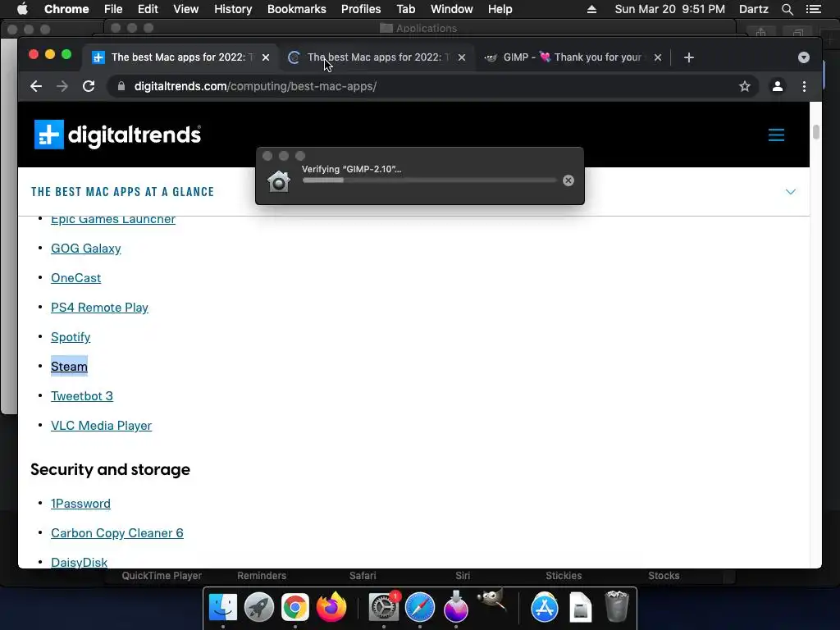Open the Chrome tab search dropdown
The width and height of the screenshot is (840, 630).
(804, 57)
